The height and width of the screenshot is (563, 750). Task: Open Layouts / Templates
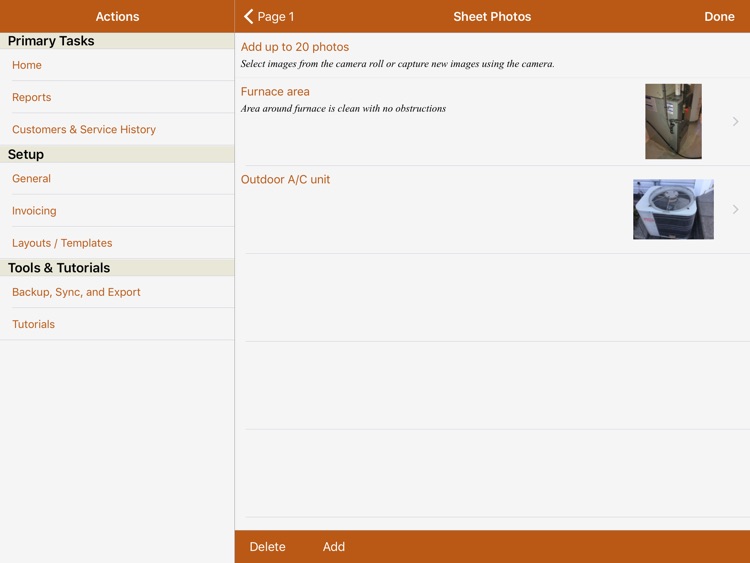tap(117, 243)
